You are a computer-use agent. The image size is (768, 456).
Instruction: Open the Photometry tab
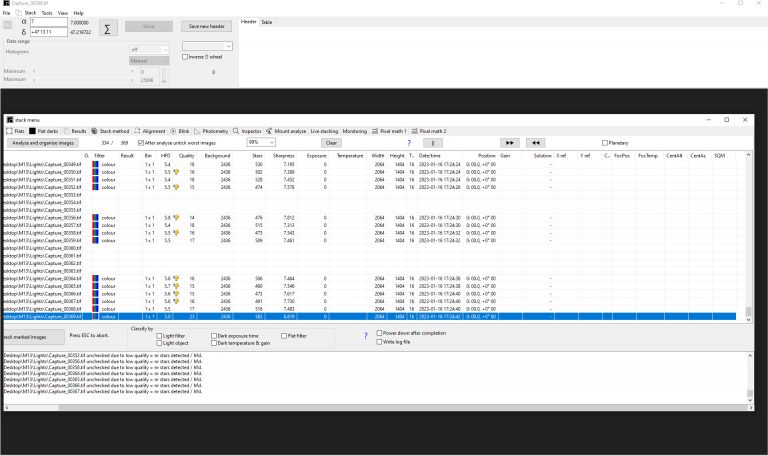click(212, 130)
